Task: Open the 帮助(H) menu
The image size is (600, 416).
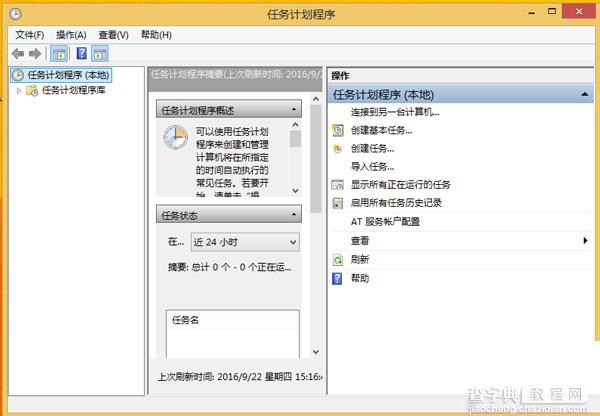Action: tap(156, 35)
